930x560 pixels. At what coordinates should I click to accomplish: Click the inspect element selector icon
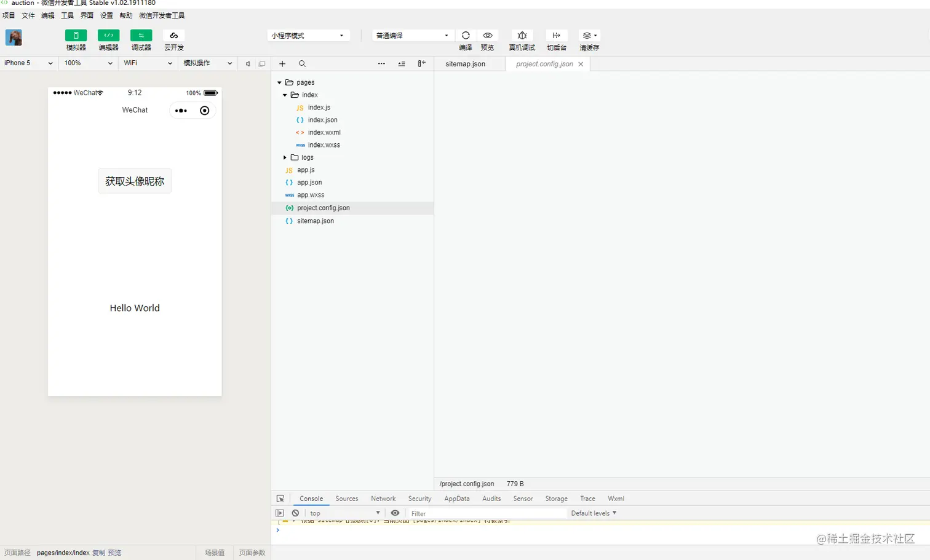[280, 499]
